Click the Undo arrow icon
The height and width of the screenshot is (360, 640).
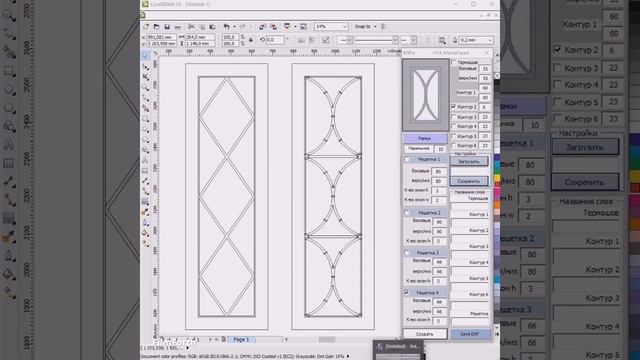click(226, 27)
